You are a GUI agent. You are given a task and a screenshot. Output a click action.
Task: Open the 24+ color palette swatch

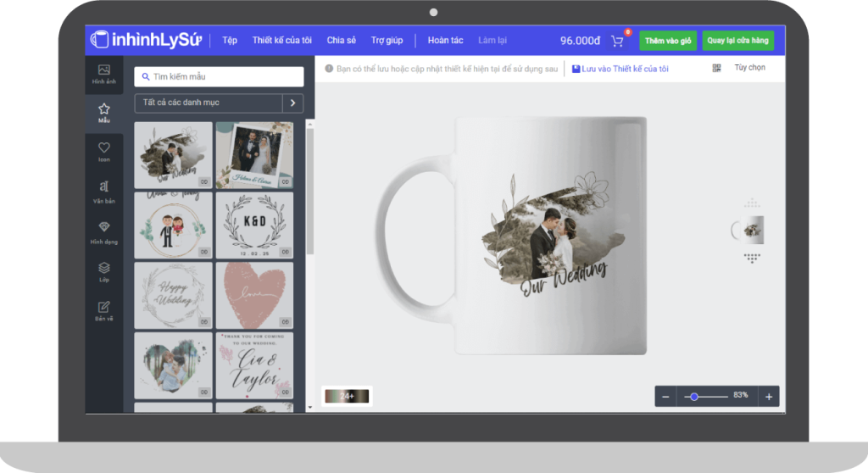pyautogui.click(x=348, y=396)
